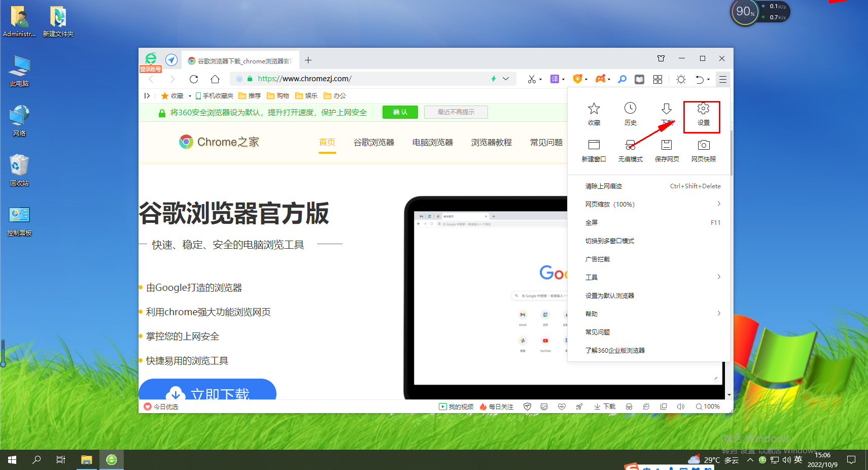
Task: Collapse the bookmarks sidebar toggle arrow
Action: point(147,95)
